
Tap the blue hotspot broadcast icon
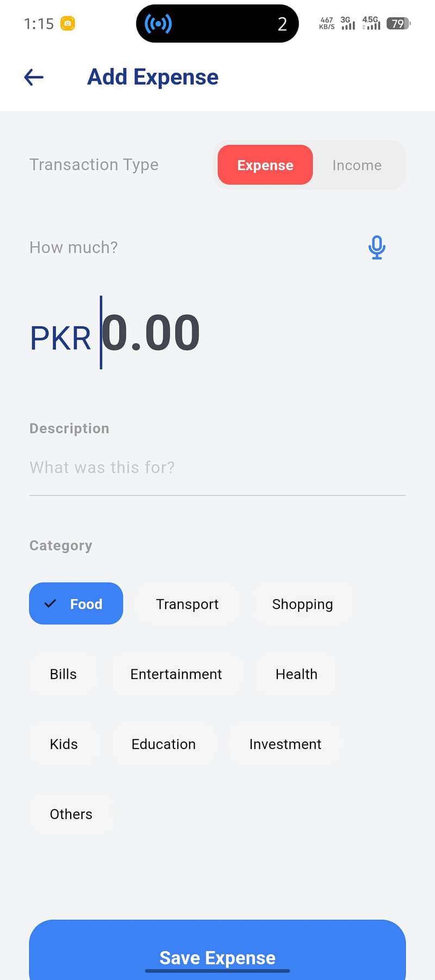158,24
